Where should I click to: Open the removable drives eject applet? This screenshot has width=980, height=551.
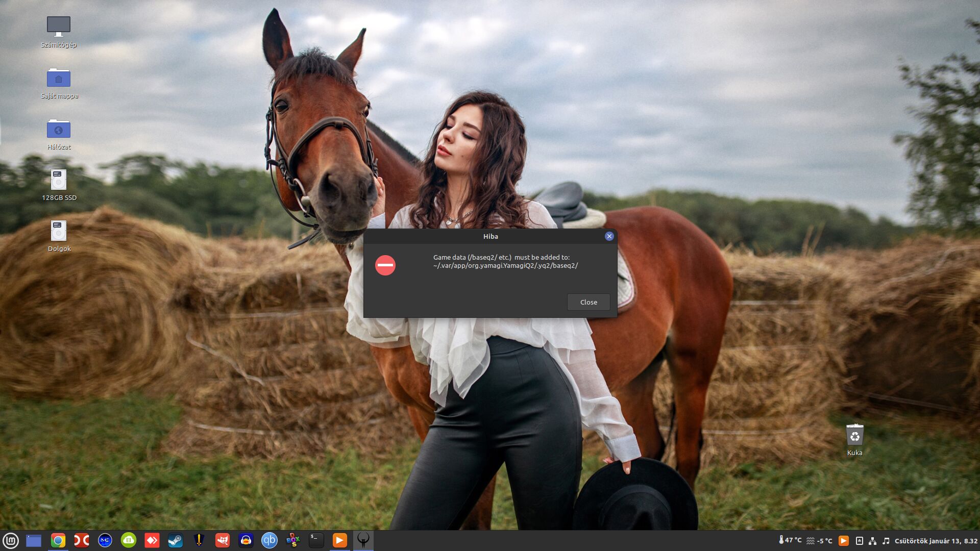pyautogui.click(x=859, y=540)
